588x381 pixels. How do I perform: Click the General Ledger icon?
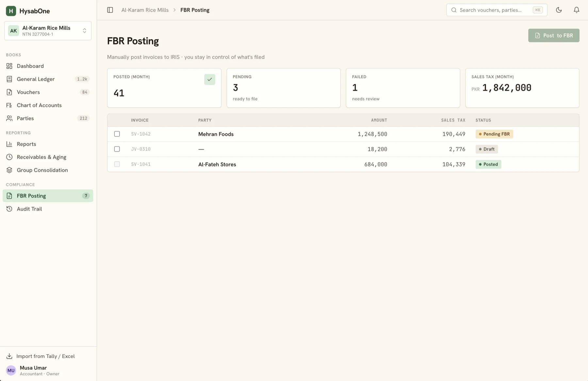9,79
